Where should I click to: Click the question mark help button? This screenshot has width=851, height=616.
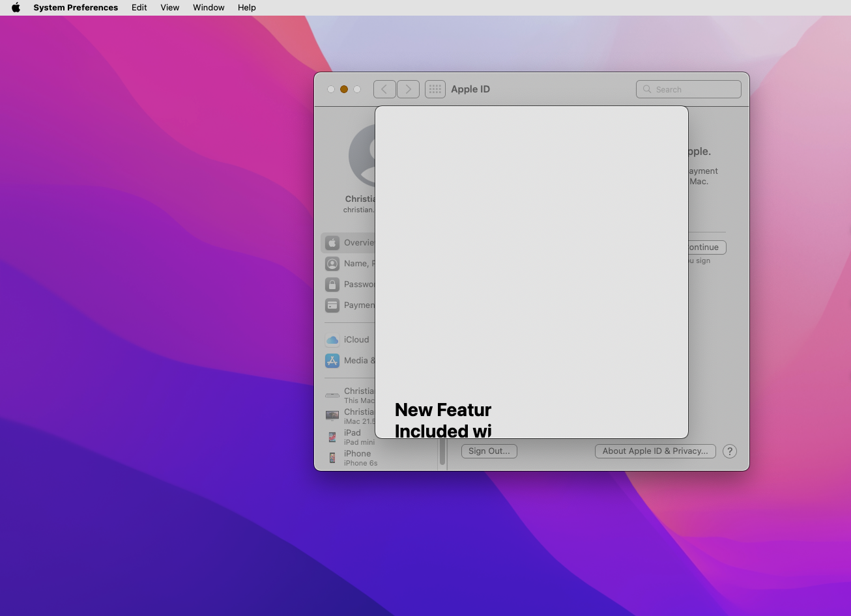click(x=730, y=451)
